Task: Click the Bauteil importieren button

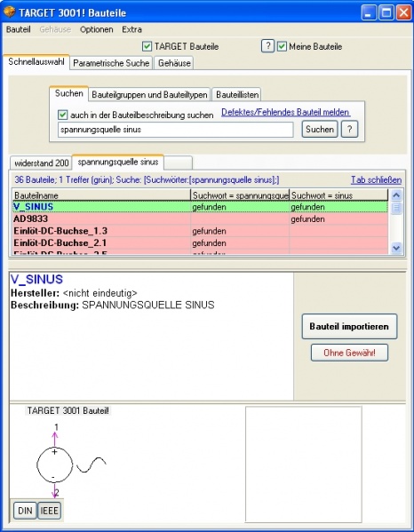Action: 349,326
